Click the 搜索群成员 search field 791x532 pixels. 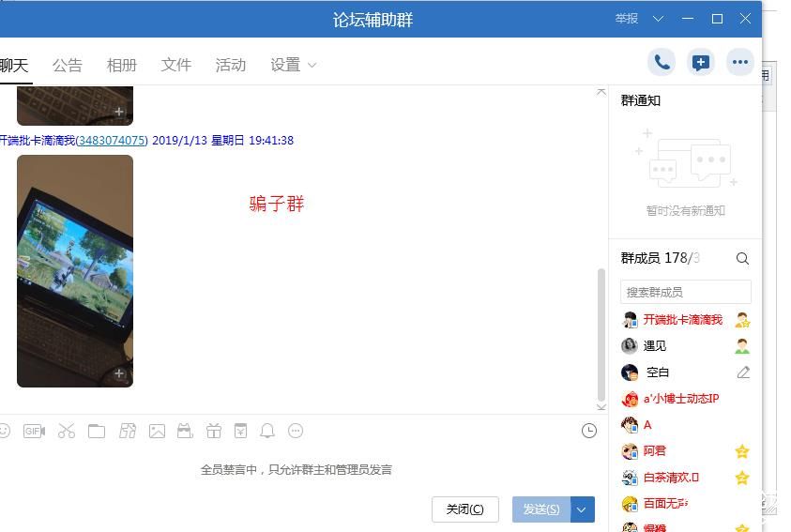pos(685,292)
